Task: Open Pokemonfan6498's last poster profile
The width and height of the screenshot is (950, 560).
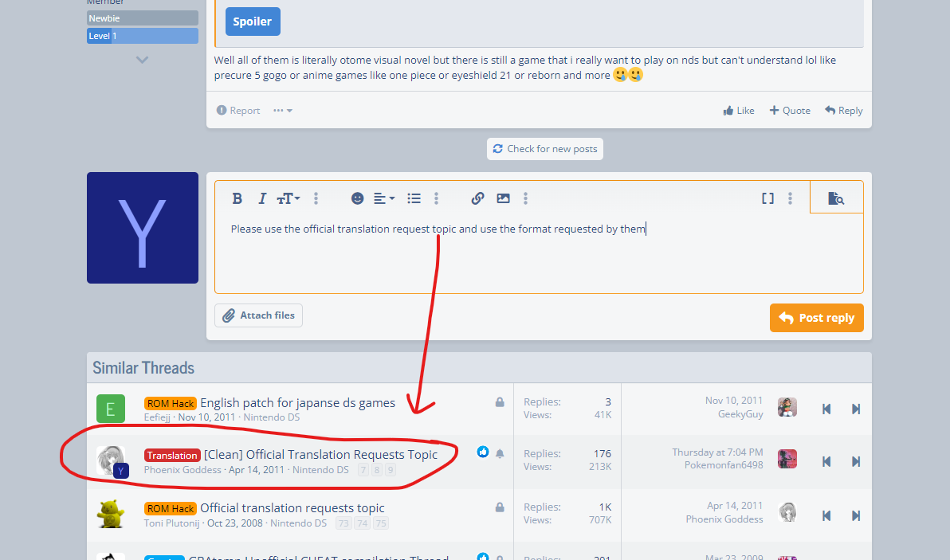Action: click(724, 465)
